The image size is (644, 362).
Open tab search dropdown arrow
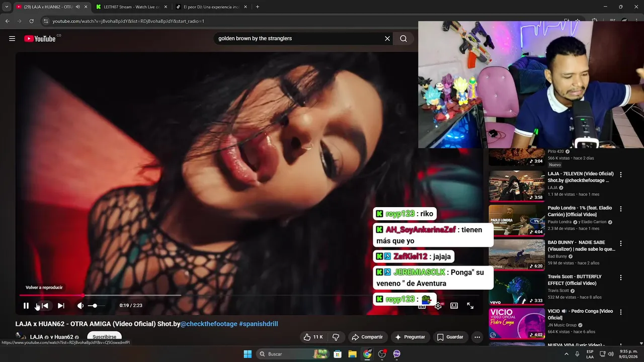click(7, 7)
